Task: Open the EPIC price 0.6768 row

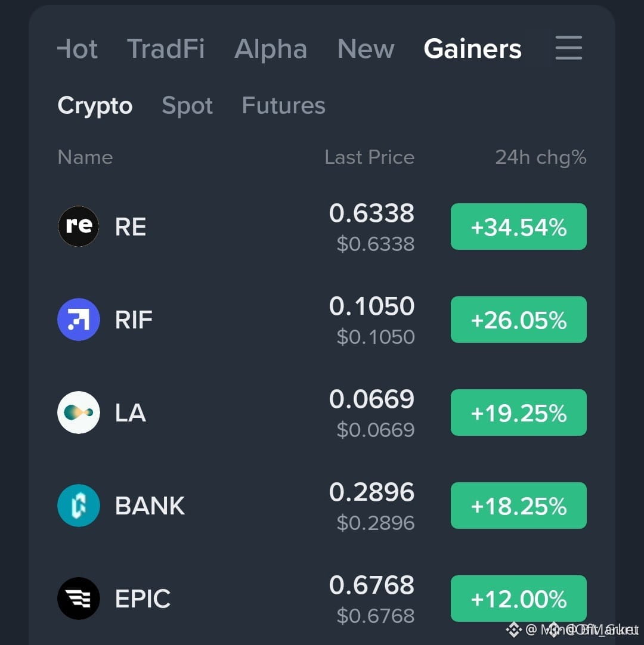Action: pos(322,598)
